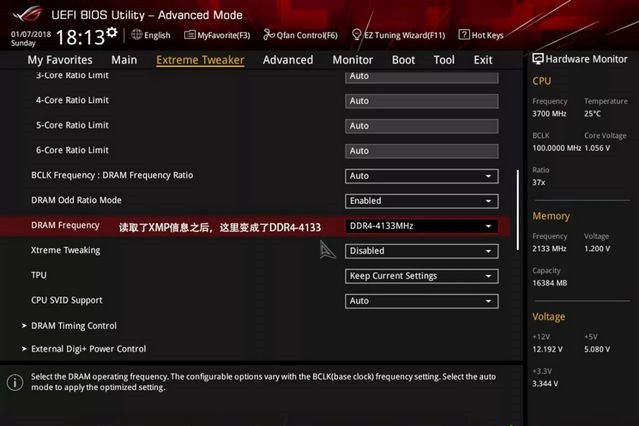This screenshot has width=639, height=426.
Task: Click the 6-Core Ratio Limit field
Action: 421,151
